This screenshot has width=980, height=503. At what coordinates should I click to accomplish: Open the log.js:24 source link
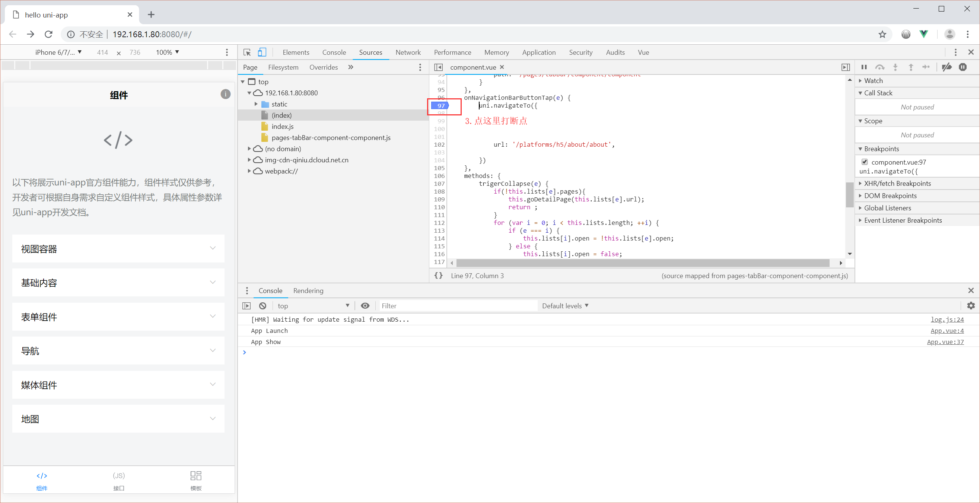(947, 319)
